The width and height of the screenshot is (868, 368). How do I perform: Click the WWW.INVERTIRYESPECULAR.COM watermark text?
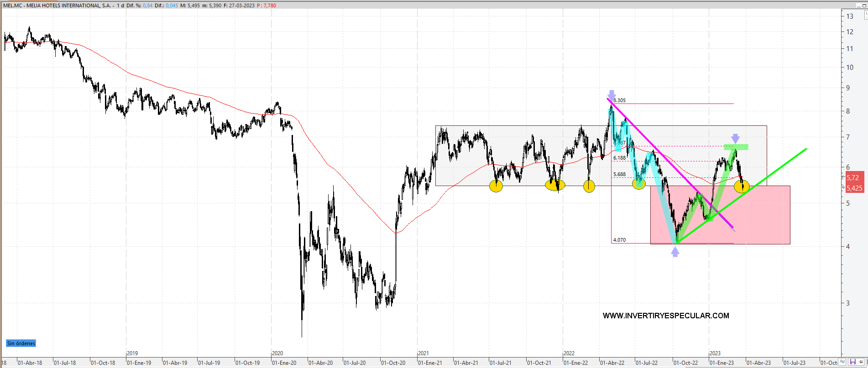point(665,316)
